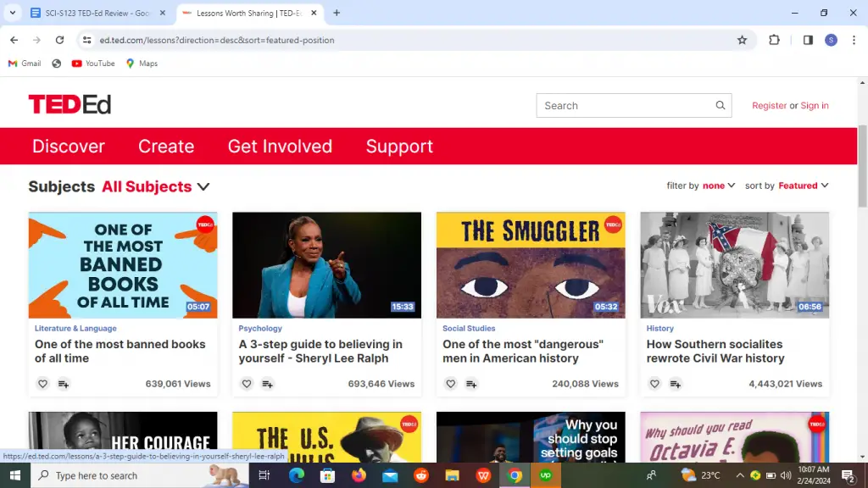Click the Register link
The width and height of the screenshot is (868, 488).
point(769,106)
